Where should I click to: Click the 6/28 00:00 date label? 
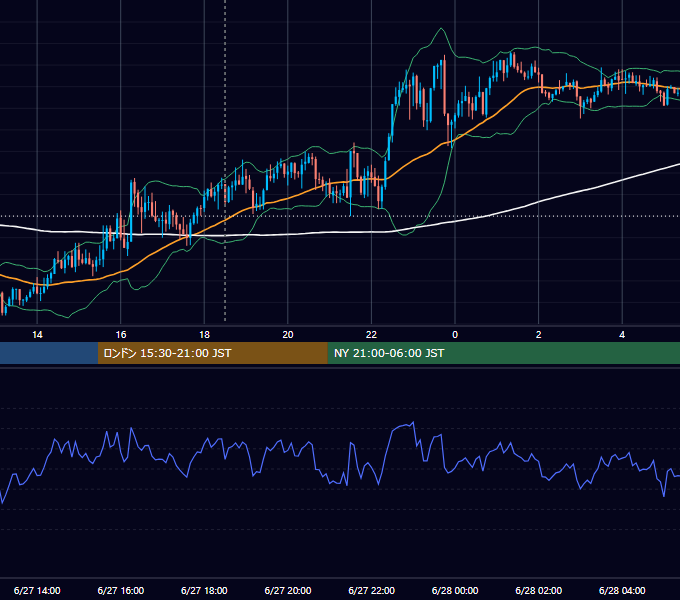(x=455, y=590)
